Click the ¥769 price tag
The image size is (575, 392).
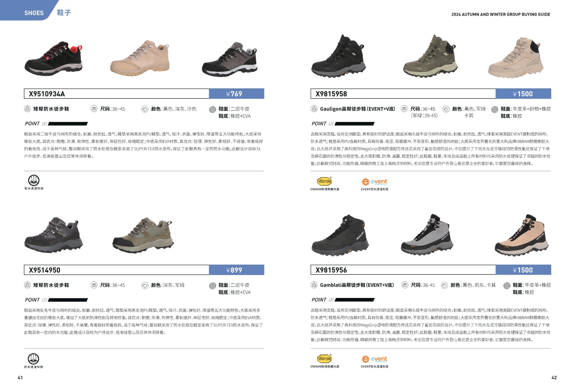[236, 94]
